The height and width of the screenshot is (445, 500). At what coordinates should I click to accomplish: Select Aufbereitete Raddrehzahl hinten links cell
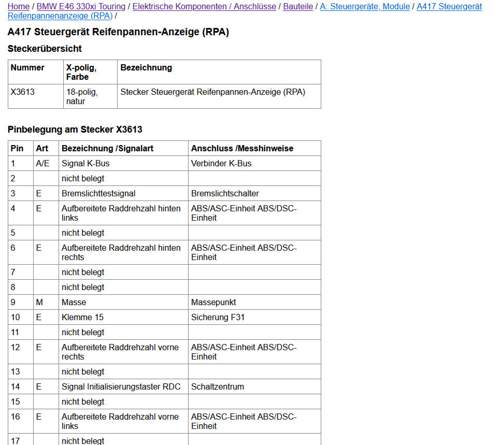(123, 213)
